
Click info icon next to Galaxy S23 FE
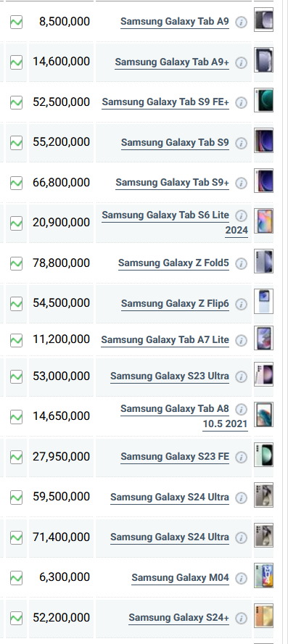coord(241,457)
